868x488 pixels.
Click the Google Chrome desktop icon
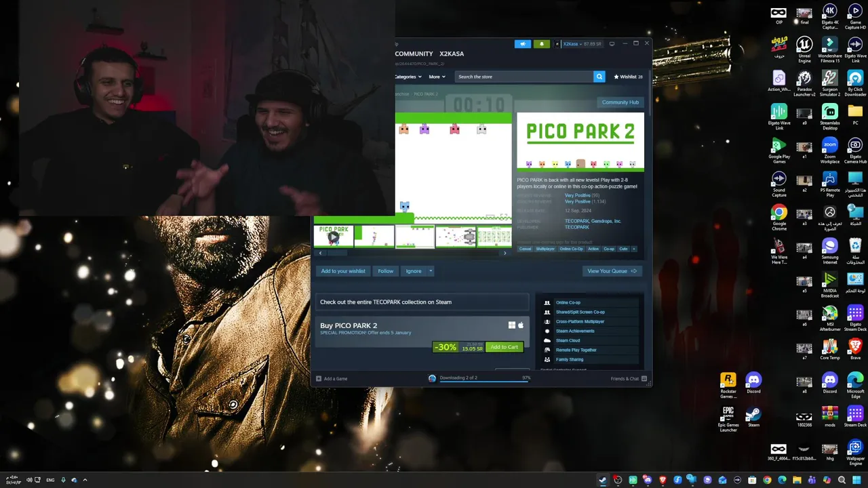[x=779, y=218]
